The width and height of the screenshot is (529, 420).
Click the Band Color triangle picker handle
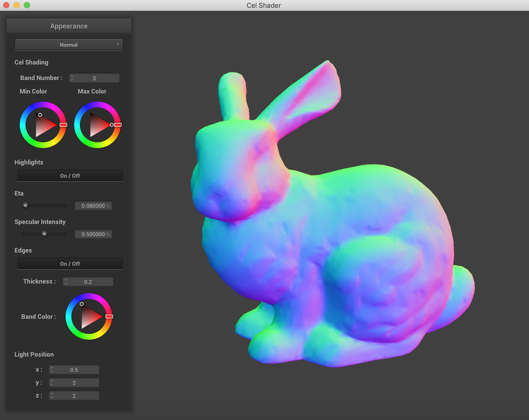[x=82, y=304]
